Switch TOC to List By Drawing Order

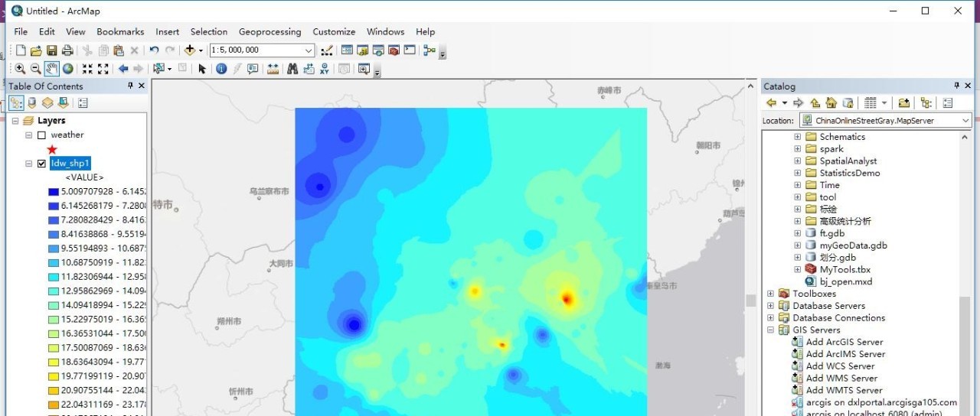[x=16, y=102]
